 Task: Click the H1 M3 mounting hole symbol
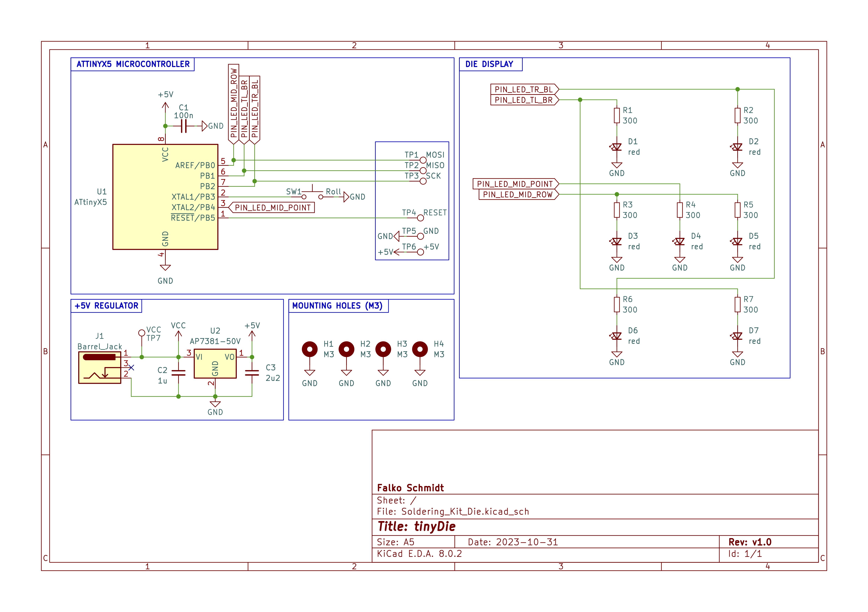point(310,349)
